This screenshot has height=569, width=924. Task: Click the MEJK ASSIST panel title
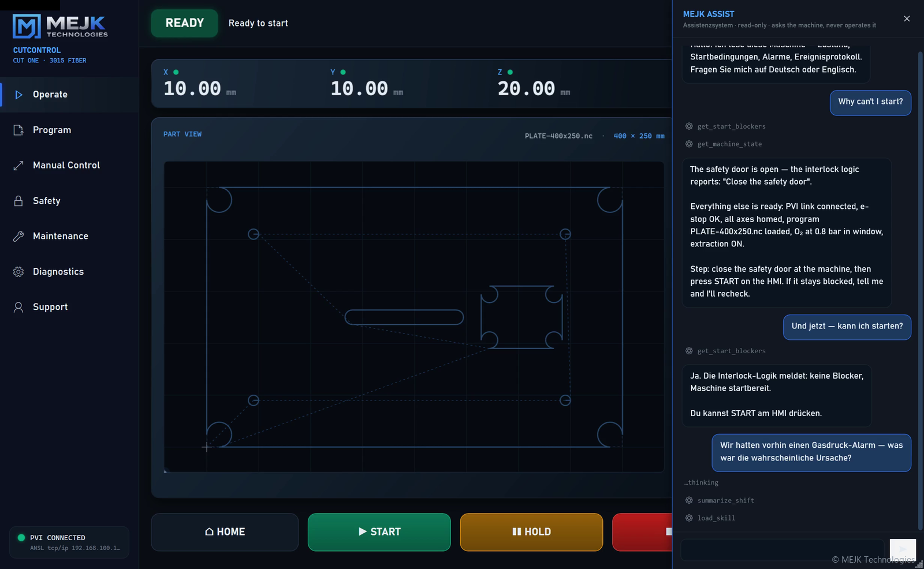709,14
